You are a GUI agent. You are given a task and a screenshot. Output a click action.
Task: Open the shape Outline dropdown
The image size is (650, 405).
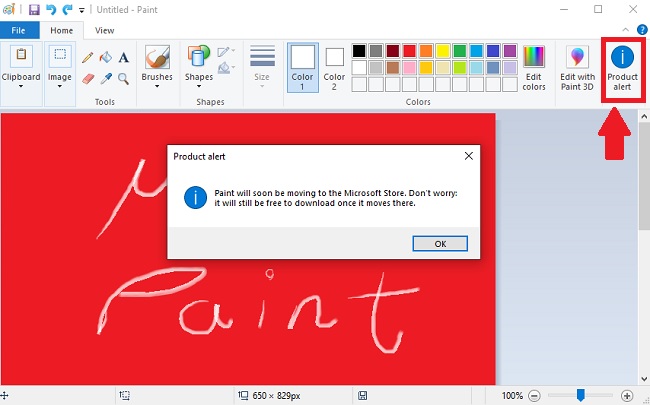226,52
